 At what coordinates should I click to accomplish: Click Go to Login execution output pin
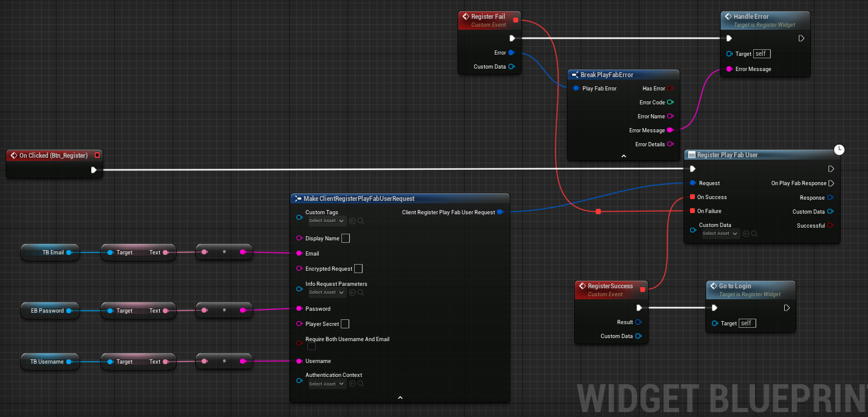pos(787,308)
